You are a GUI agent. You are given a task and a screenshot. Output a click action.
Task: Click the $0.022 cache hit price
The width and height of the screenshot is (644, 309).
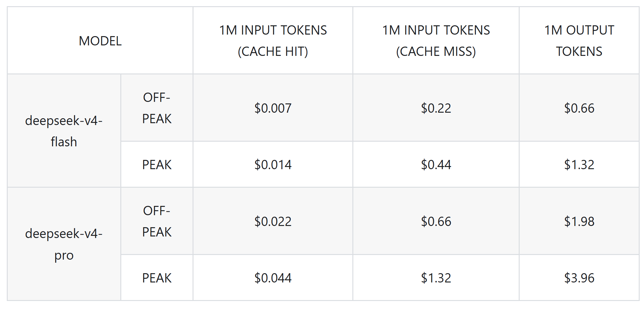[x=273, y=221]
